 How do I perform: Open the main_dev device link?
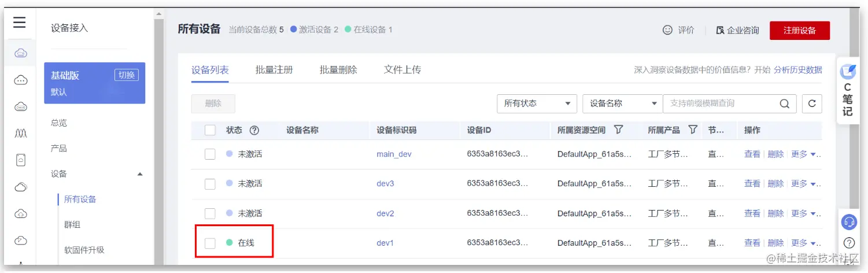[394, 154]
